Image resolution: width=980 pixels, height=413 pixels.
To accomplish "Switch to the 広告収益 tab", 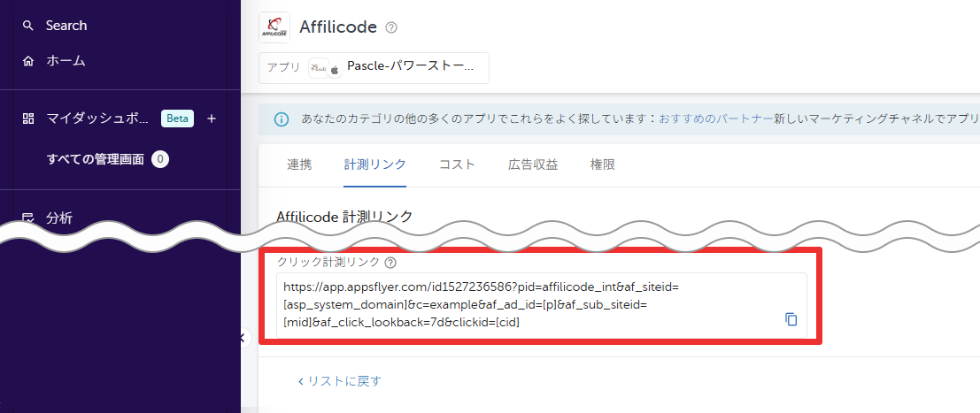I will (x=533, y=165).
